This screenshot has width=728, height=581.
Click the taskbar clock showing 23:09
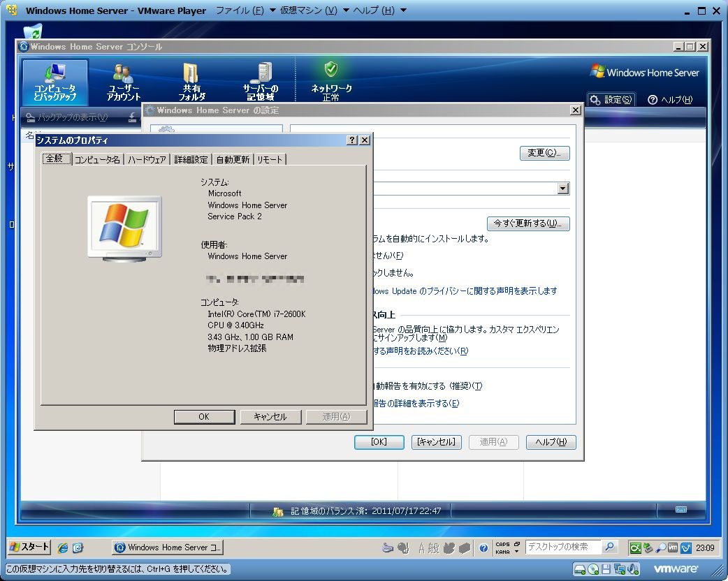pyautogui.click(x=705, y=548)
